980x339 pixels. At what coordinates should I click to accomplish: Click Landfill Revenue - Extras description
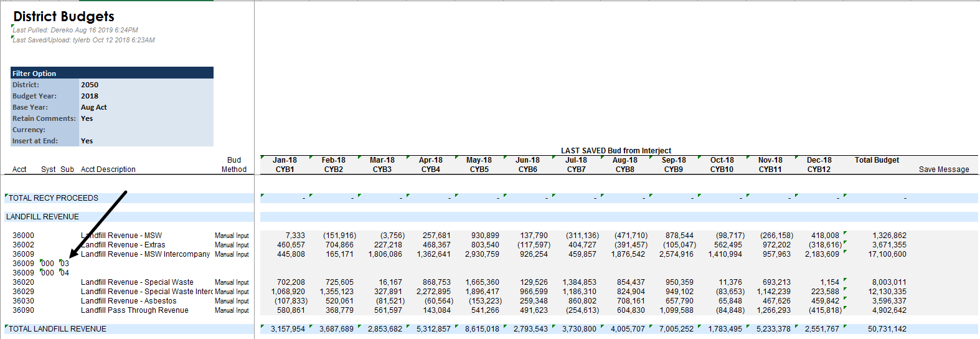pos(123,245)
